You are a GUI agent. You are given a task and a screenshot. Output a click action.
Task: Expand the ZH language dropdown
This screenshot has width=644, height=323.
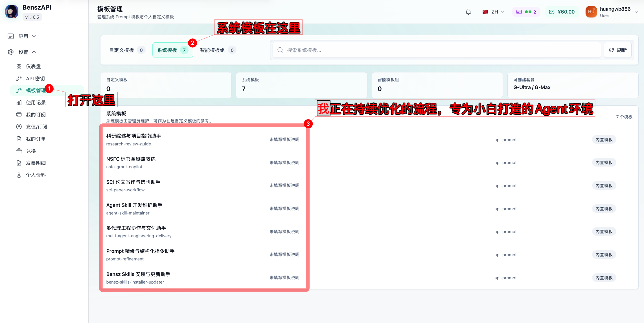[493, 12]
